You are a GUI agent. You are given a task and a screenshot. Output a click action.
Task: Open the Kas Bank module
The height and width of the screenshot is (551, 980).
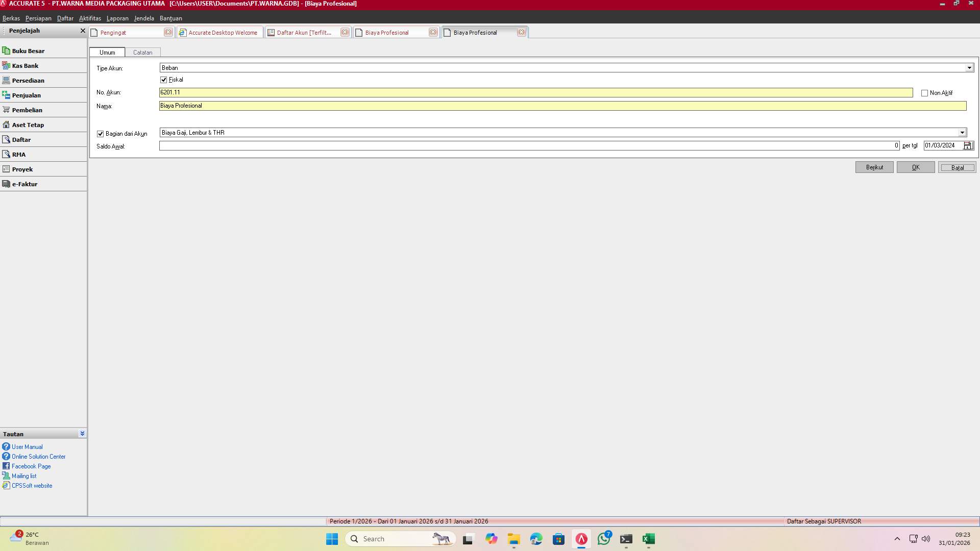pos(24,65)
